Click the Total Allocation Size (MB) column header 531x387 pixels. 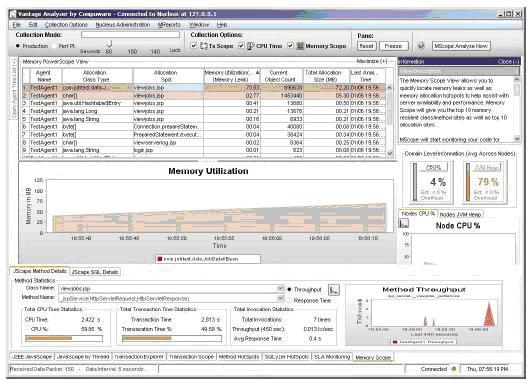coord(326,76)
